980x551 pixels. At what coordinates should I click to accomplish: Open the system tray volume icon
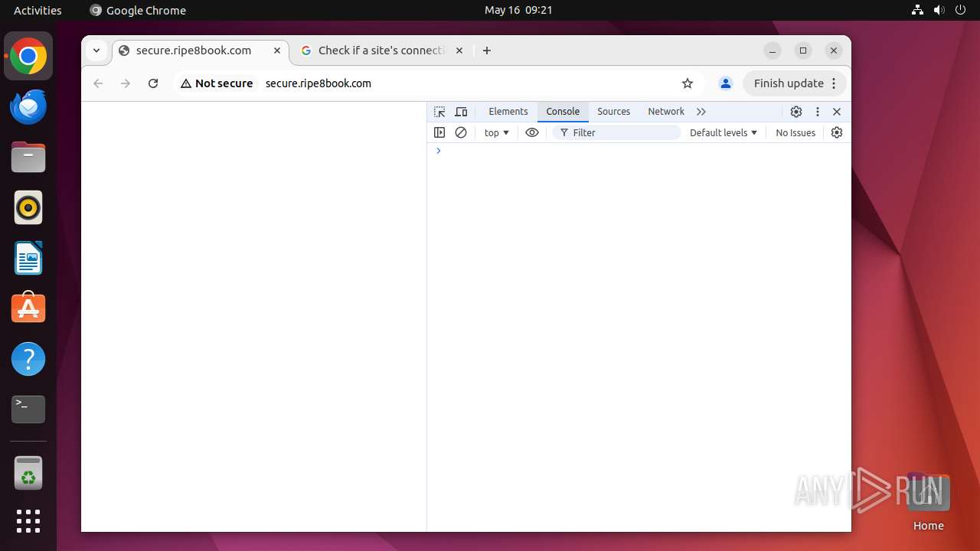click(x=939, y=10)
